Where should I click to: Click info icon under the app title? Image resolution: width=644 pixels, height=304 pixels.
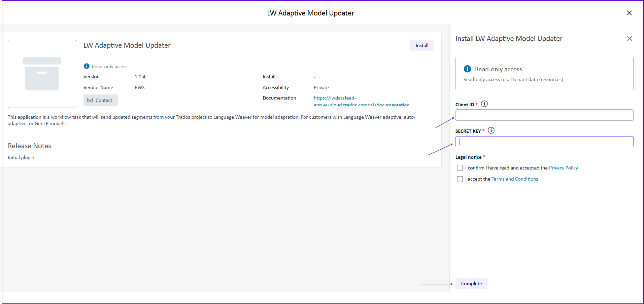[87, 66]
